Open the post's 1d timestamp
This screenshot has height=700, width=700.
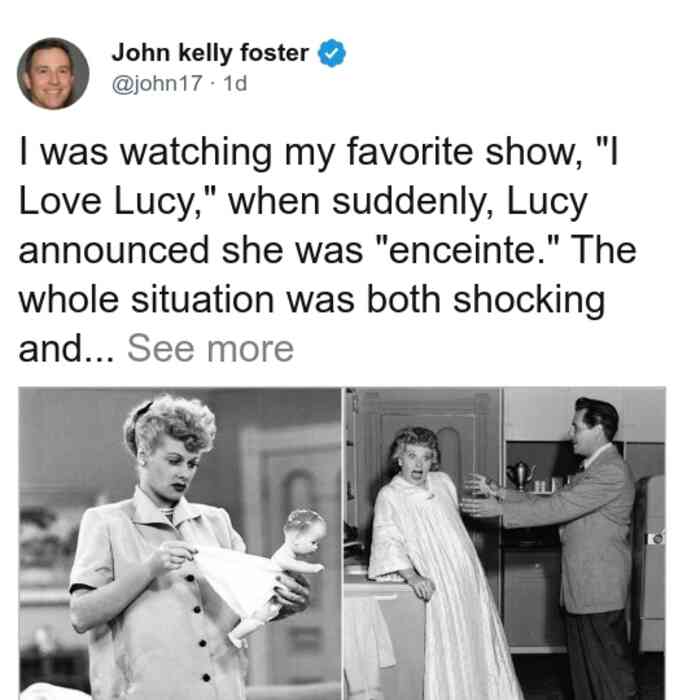pos(235,83)
